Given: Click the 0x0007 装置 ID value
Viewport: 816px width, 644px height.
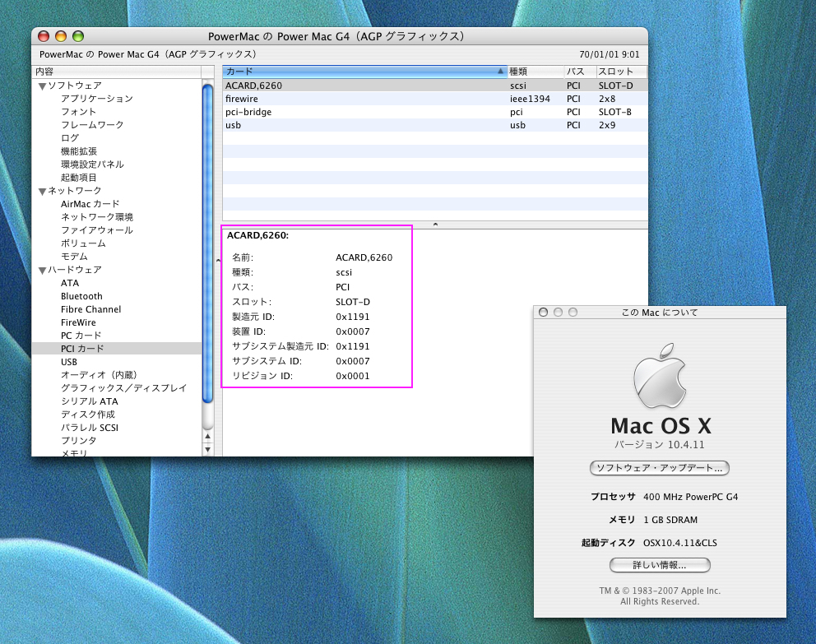Looking at the screenshot, I should (352, 332).
